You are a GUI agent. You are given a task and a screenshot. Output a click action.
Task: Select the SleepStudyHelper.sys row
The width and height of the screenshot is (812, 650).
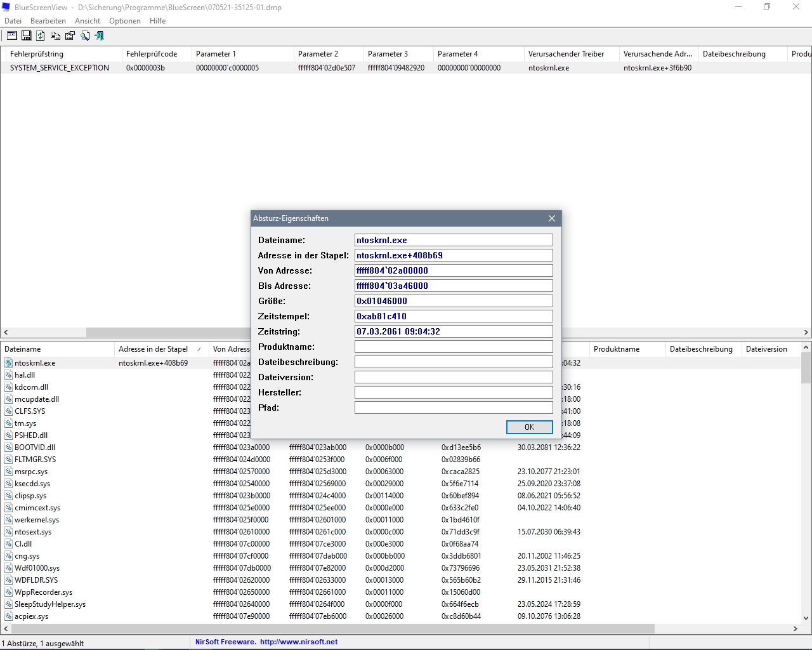401,604
